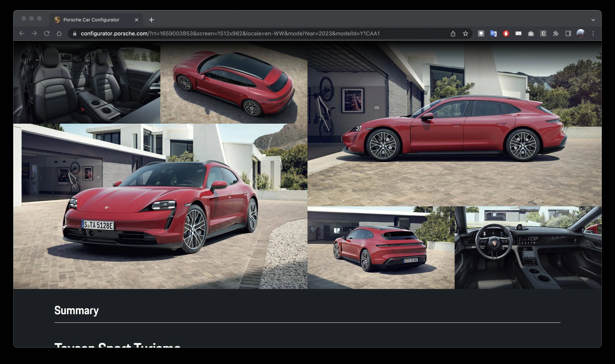Open the browser home page

pos(59,33)
